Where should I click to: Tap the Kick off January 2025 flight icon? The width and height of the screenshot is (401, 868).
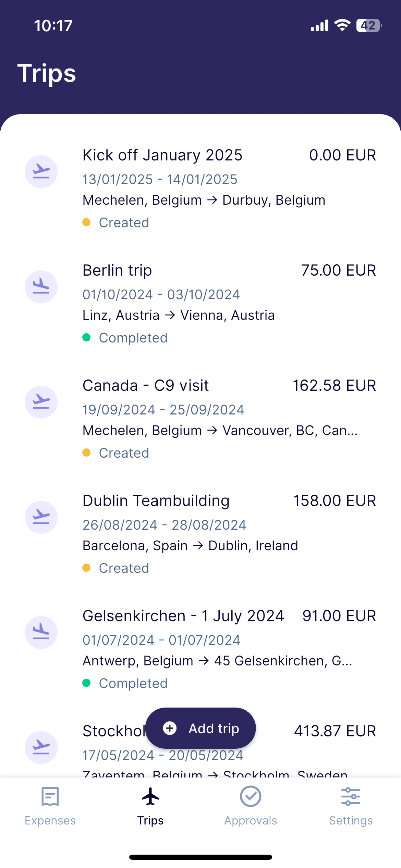tap(41, 172)
